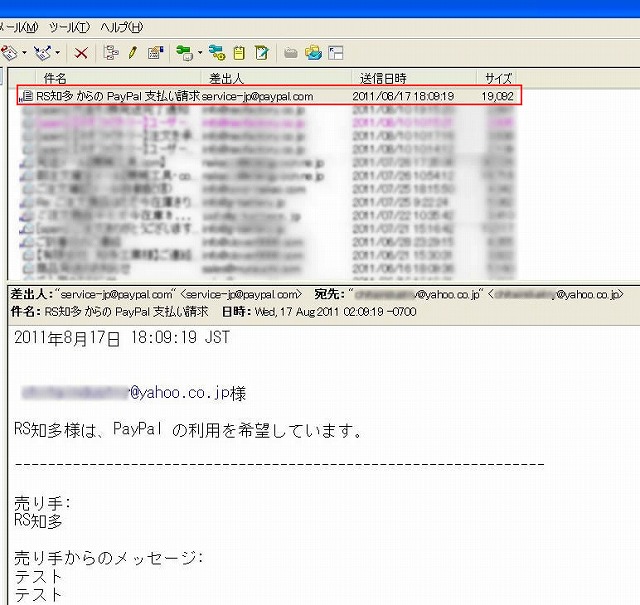The height and width of the screenshot is (605, 640).
Task: Open the メール(M) menu
Action: pos(19,27)
